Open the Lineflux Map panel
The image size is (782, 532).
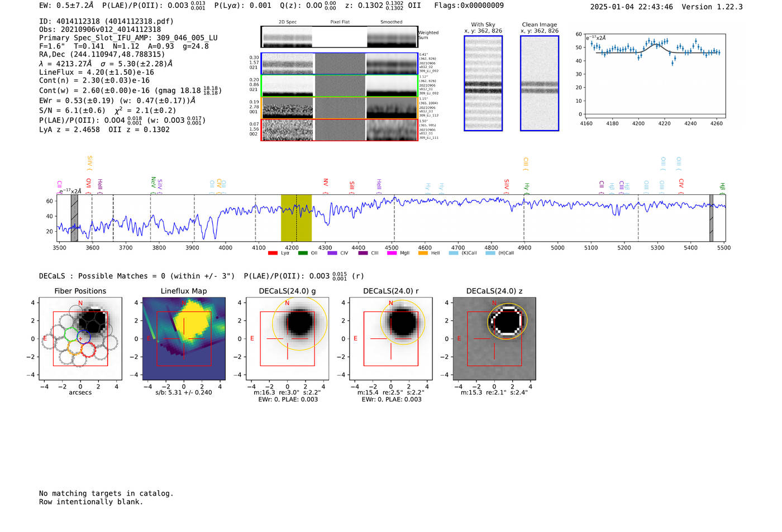pos(184,339)
